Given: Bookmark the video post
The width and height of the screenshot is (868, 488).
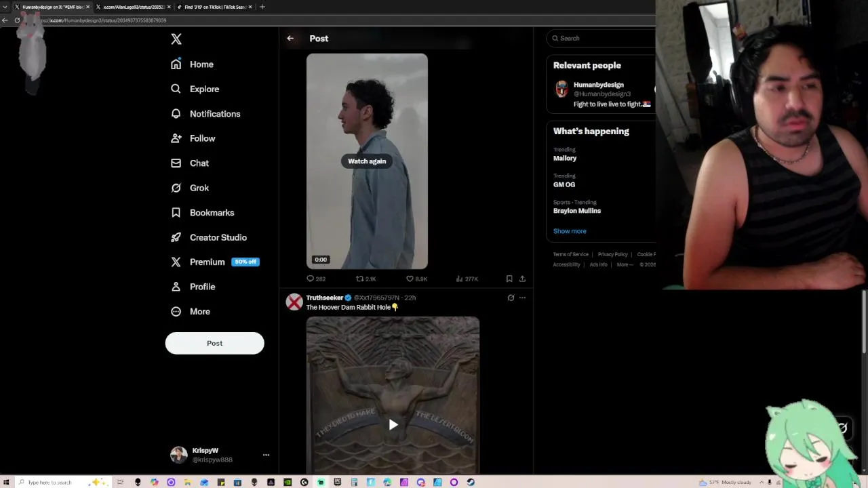Looking at the screenshot, I should pyautogui.click(x=509, y=279).
